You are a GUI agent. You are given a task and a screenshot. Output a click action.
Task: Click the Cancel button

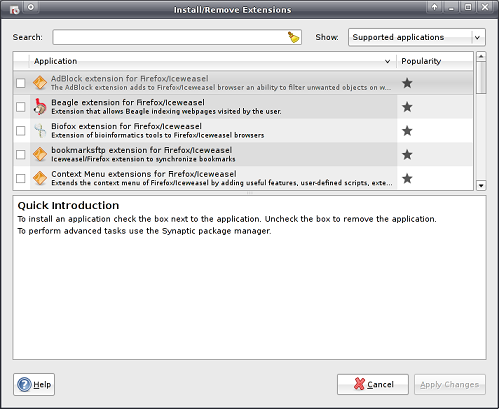click(373, 384)
